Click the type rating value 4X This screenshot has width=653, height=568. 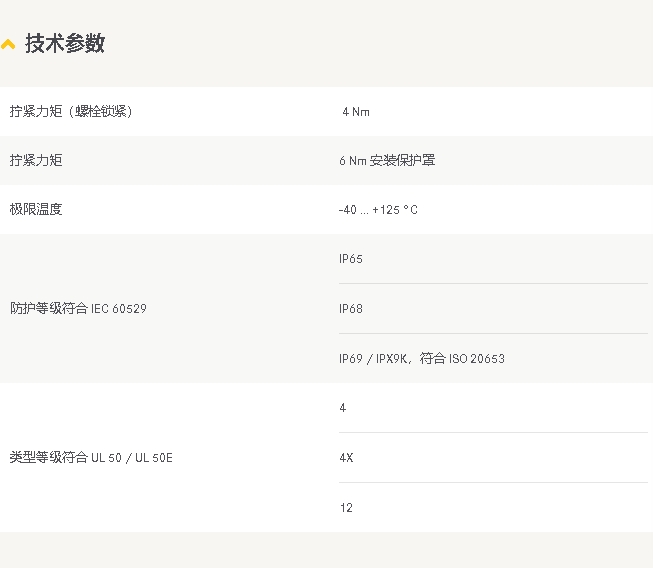point(346,458)
